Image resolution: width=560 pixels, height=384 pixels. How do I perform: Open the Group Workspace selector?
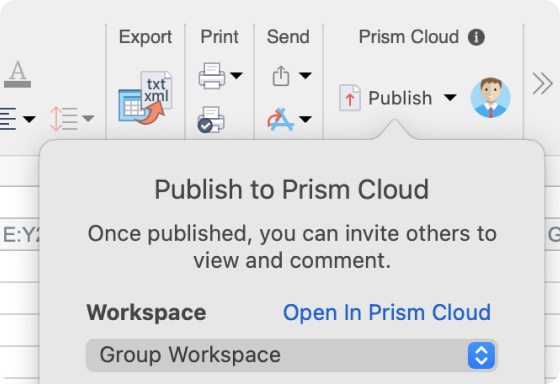(292, 355)
